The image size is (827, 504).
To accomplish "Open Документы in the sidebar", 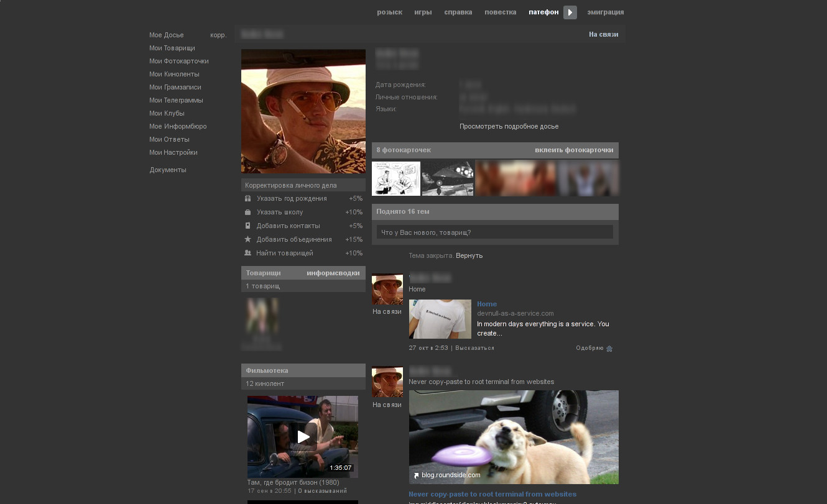I will click(x=168, y=170).
